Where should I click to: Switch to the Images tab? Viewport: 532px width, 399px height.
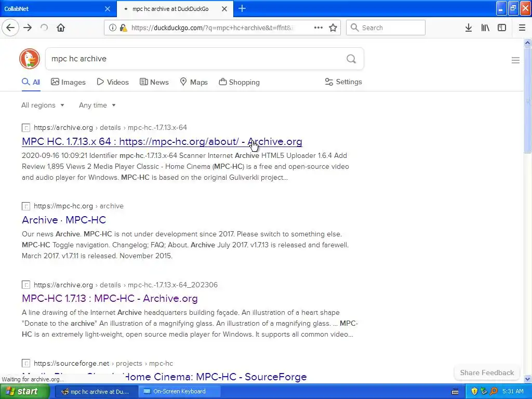[68, 82]
